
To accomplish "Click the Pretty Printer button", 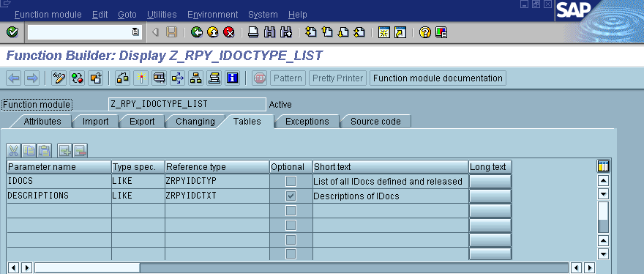I will point(338,78).
